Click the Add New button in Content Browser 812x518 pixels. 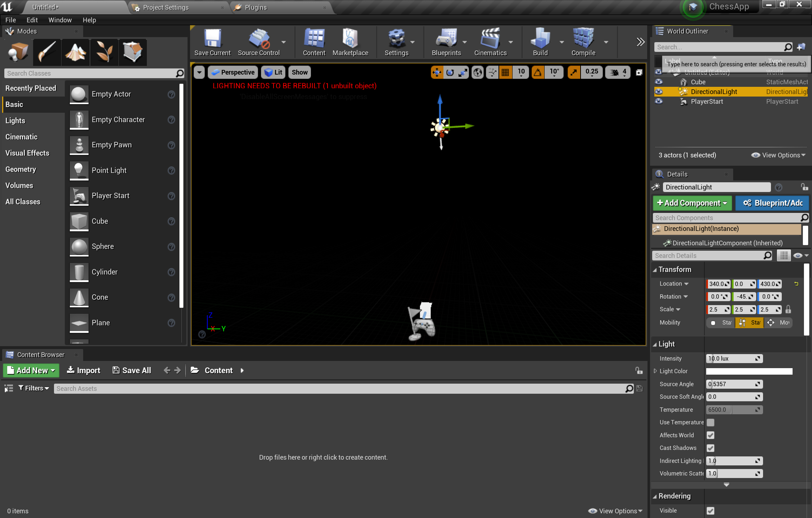pos(31,370)
